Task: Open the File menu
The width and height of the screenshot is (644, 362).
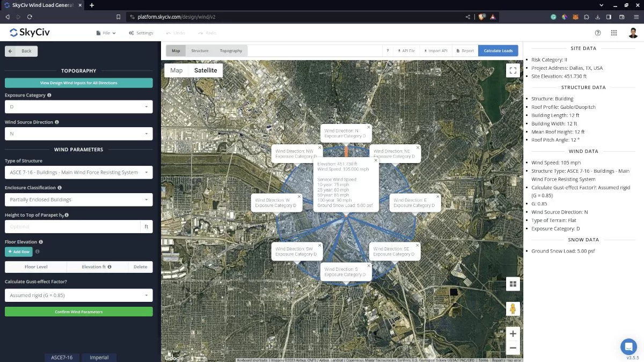Action: pyautogui.click(x=106, y=33)
